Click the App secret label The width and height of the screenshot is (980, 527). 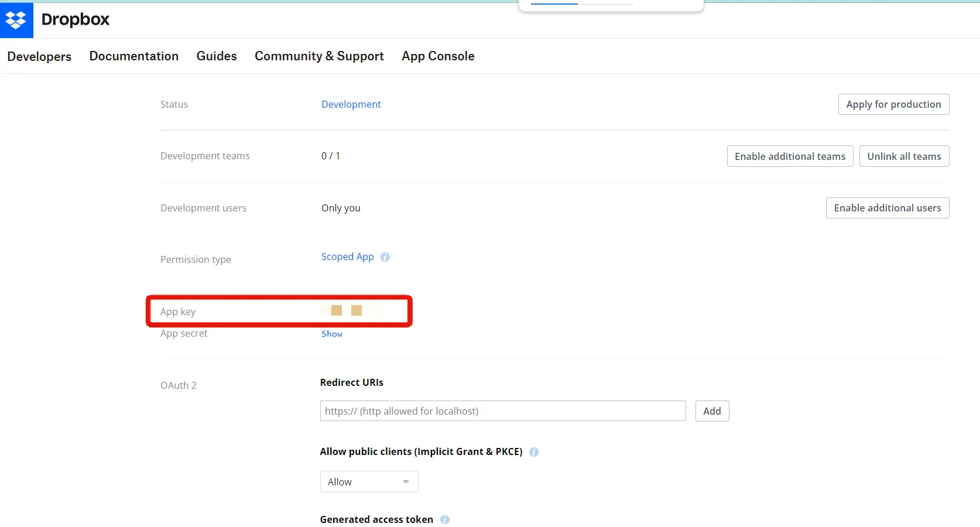(184, 333)
